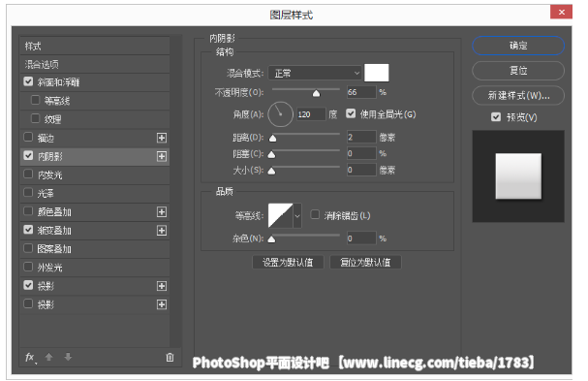588x381 pixels.
Task: Click the 复位 button
Action: click(518, 71)
